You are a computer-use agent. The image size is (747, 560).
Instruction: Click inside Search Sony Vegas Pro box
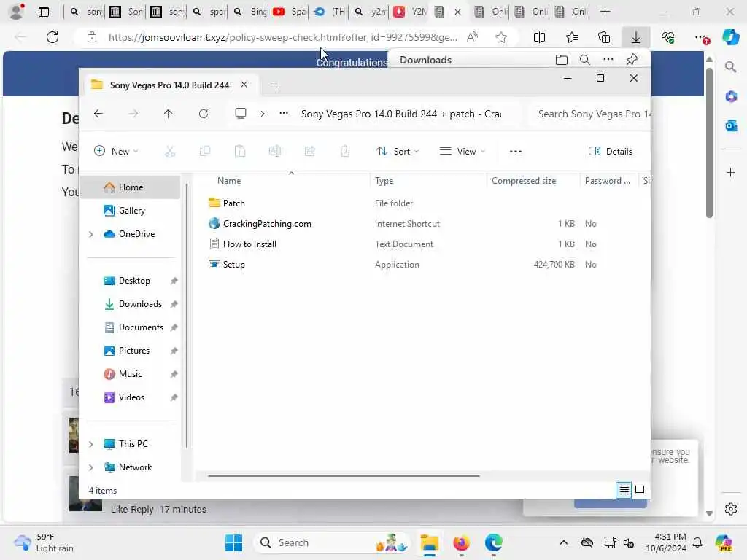point(589,114)
